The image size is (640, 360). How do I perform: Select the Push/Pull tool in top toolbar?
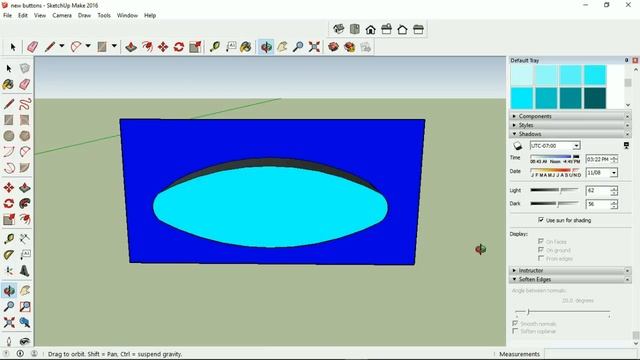(x=131, y=47)
